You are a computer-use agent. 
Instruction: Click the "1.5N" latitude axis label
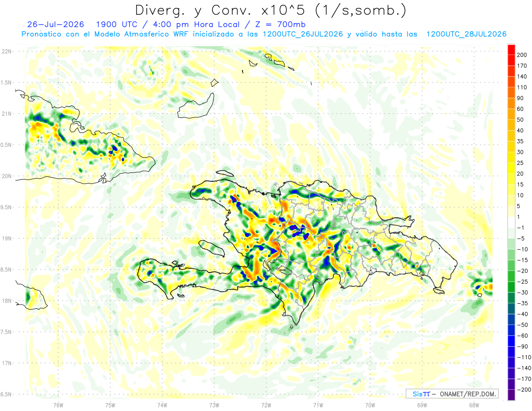tap(7, 82)
